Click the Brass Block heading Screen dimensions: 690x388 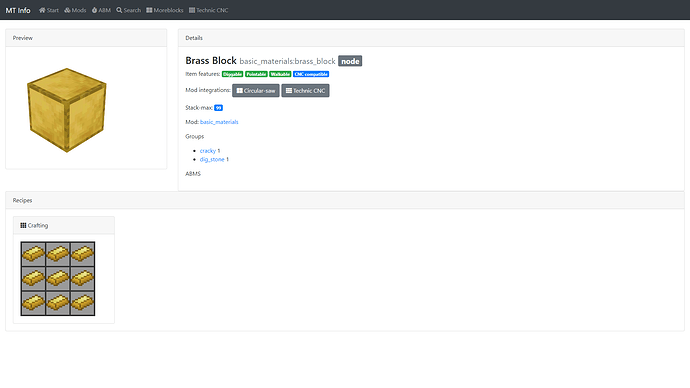[x=211, y=61]
